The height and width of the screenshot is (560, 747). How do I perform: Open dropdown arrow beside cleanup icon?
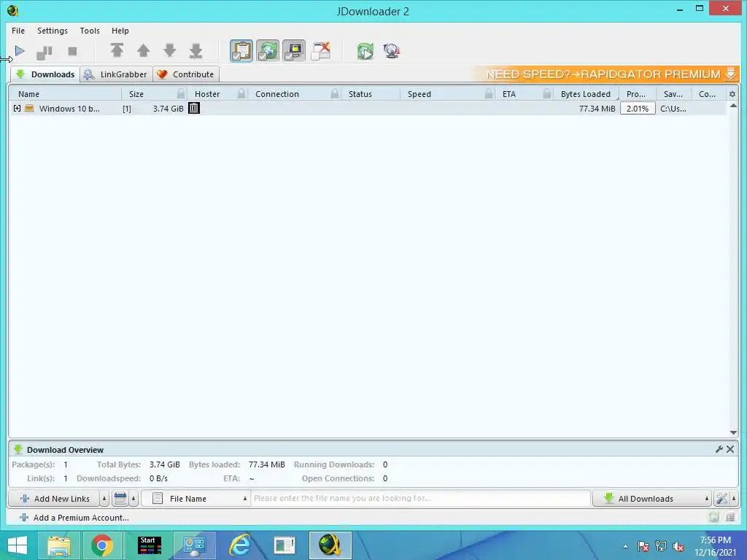134,499
